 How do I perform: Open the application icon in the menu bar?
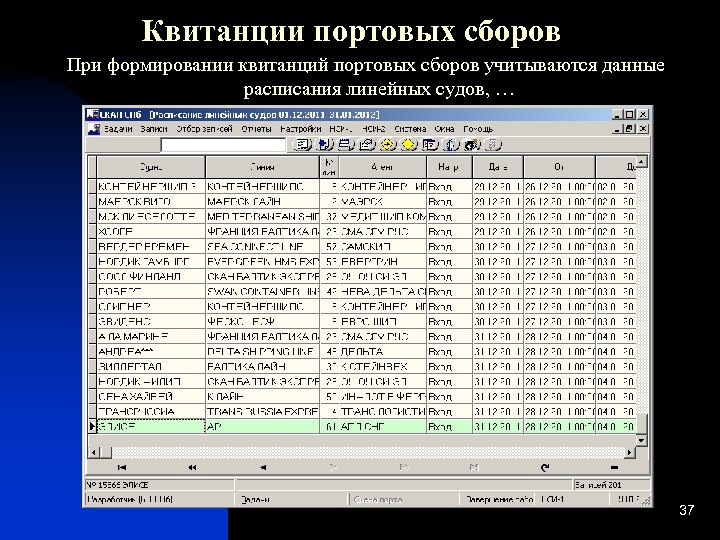point(94,129)
